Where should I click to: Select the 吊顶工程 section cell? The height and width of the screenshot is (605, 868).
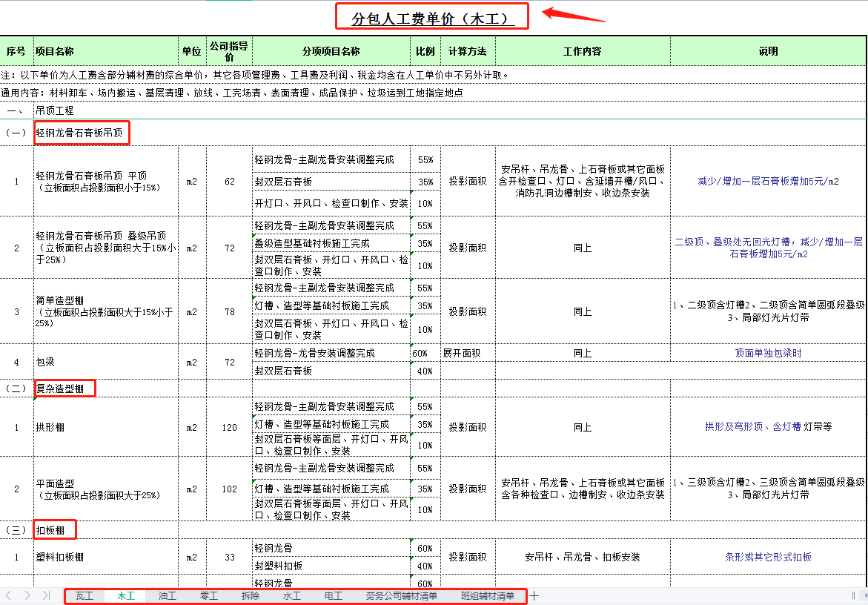[x=55, y=110]
